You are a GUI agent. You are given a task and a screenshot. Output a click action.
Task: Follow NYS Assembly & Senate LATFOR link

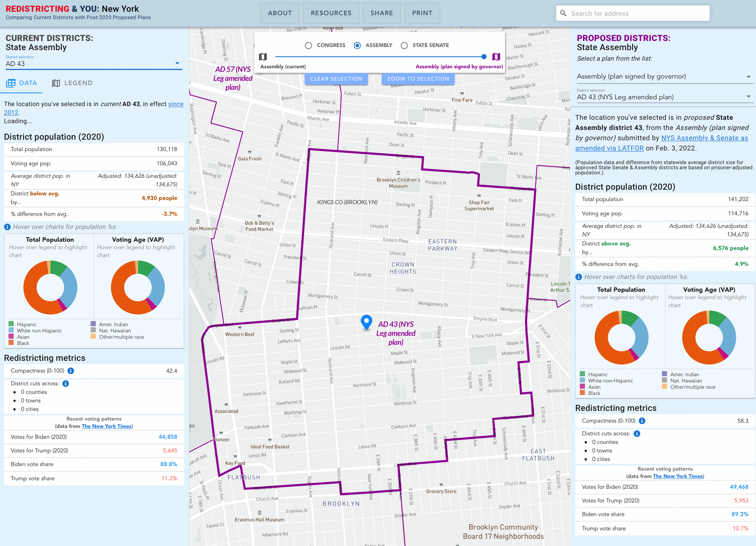[x=704, y=138]
